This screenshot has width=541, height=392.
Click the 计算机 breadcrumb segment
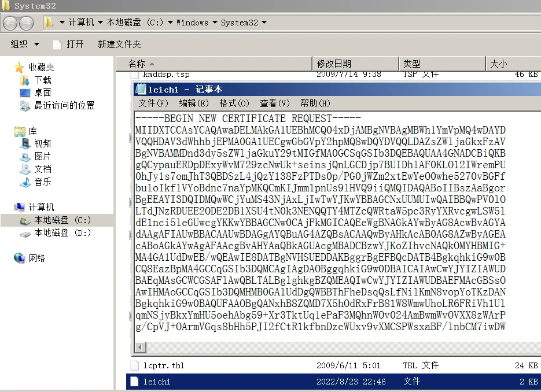click(81, 23)
